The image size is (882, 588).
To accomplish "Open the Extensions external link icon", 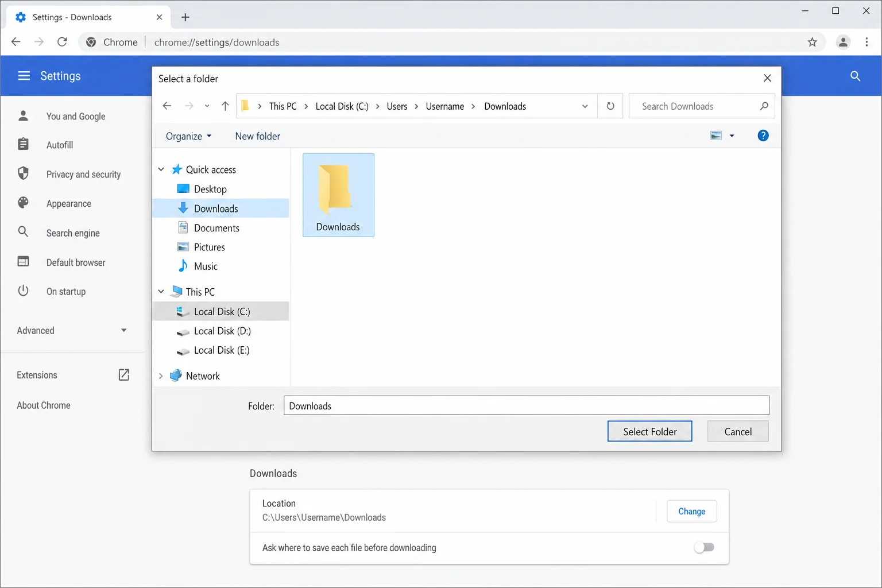I will pyautogui.click(x=123, y=375).
